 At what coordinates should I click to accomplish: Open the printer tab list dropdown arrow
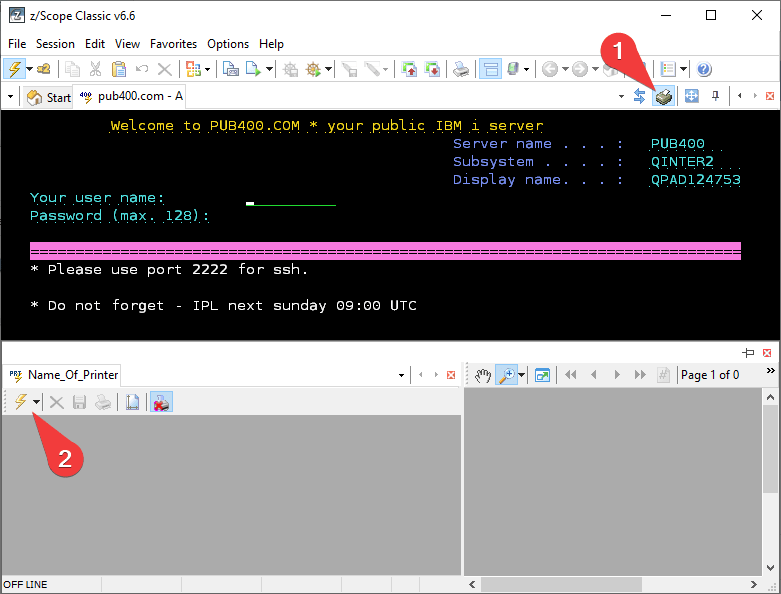pos(401,375)
